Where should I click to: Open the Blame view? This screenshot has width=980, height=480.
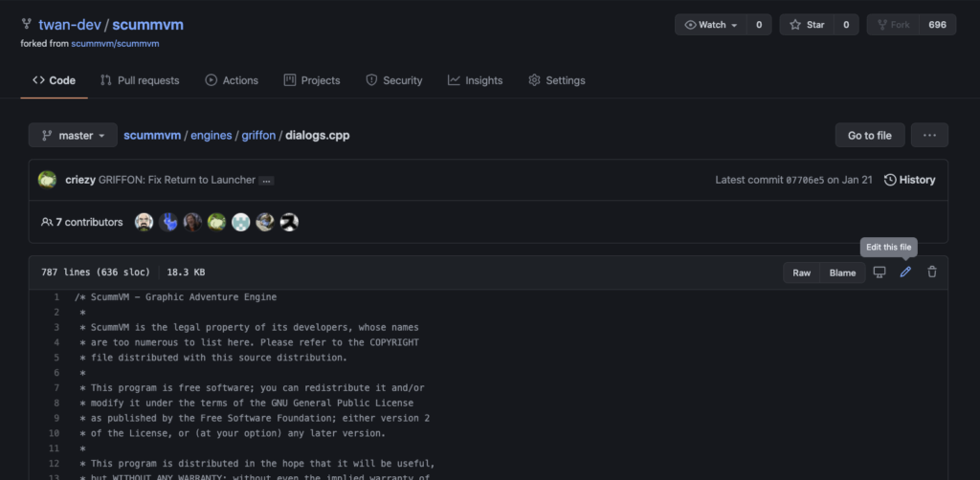point(842,273)
